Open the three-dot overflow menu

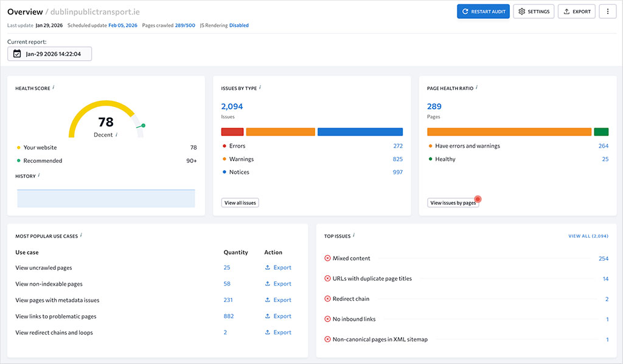coord(607,11)
